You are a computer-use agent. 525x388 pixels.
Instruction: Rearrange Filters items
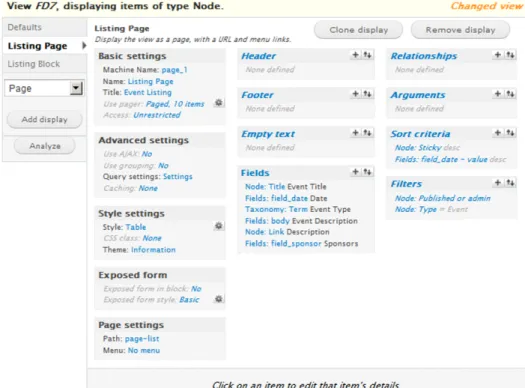(x=510, y=182)
